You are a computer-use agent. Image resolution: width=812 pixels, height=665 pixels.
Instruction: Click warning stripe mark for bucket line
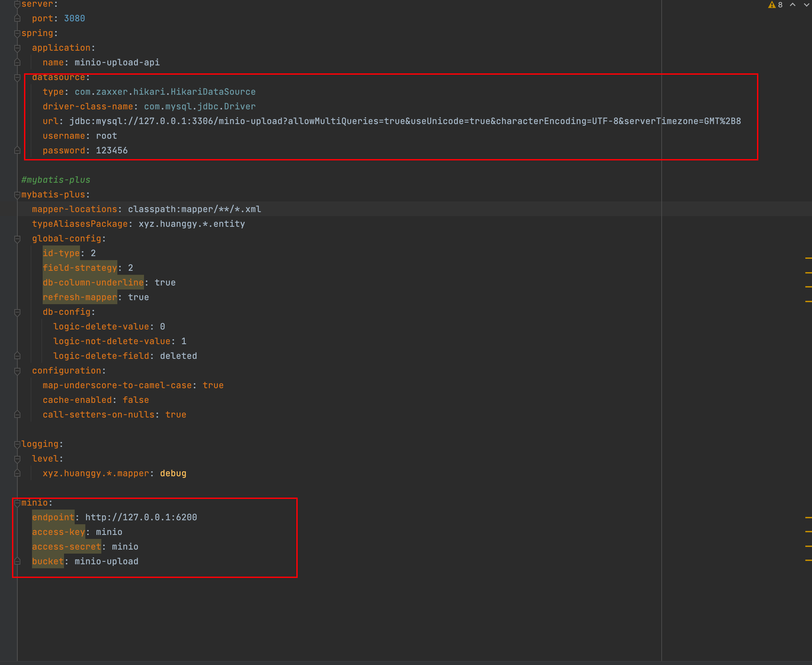(x=809, y=560)
